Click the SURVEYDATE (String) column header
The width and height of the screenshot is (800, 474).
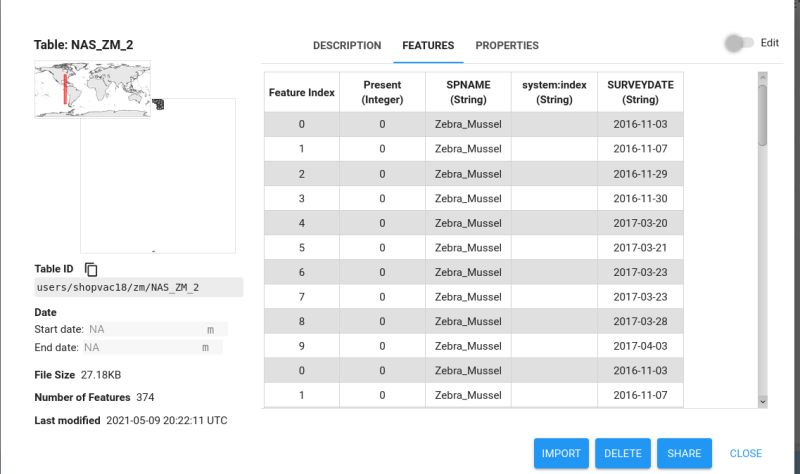640,92
